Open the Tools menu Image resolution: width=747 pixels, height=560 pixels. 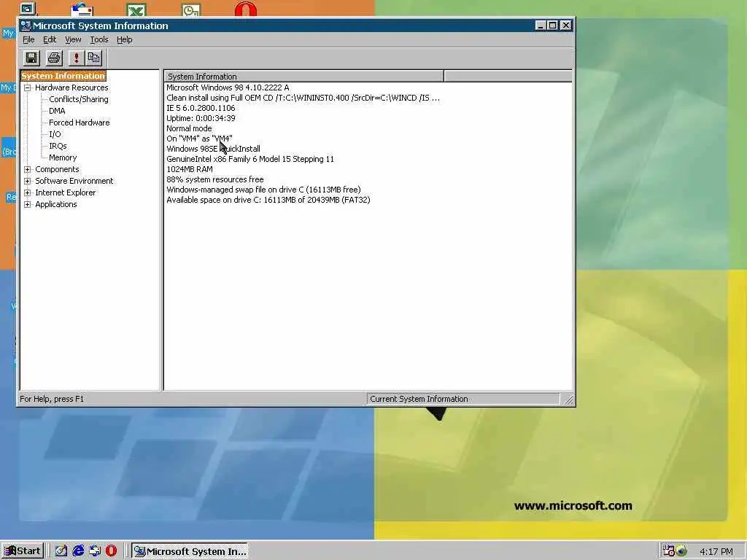point(99,39)
